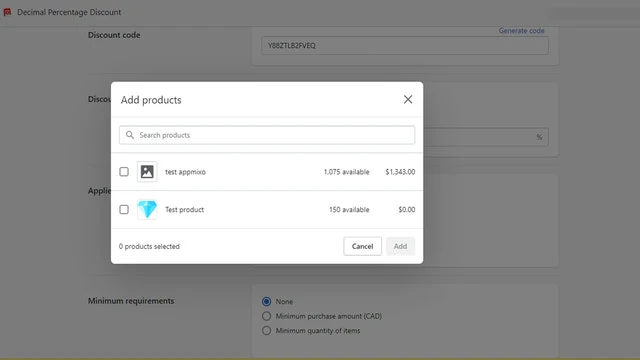Click the Test product name
This screenshot has height=360, width=640.
[x=184, y=209]
